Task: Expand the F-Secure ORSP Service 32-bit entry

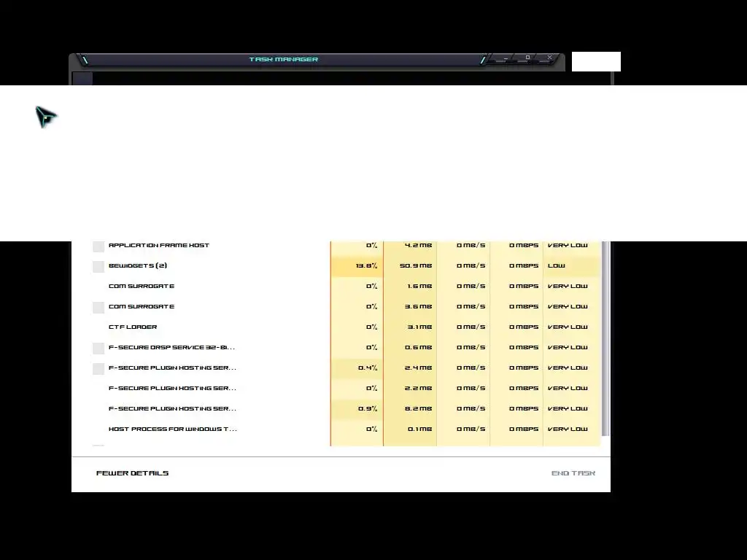Action: click(x=98, y=348)
